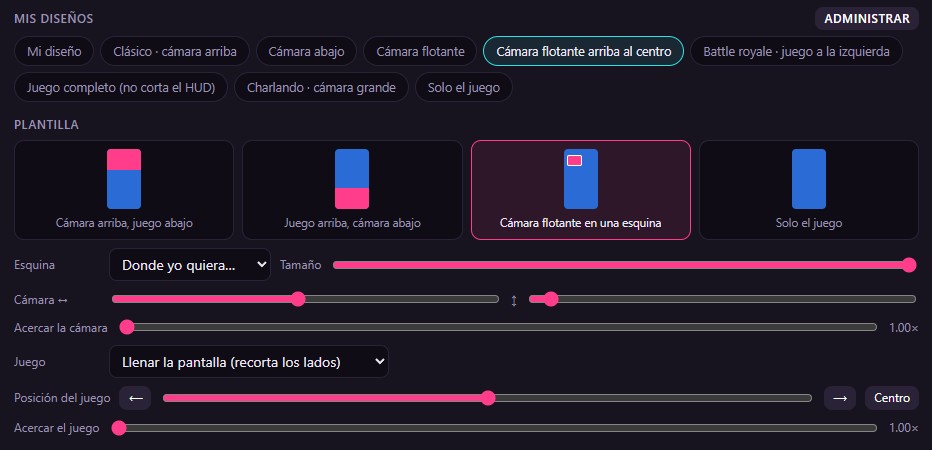Click the Cámara vertical position slider handle

click(551, 298)
